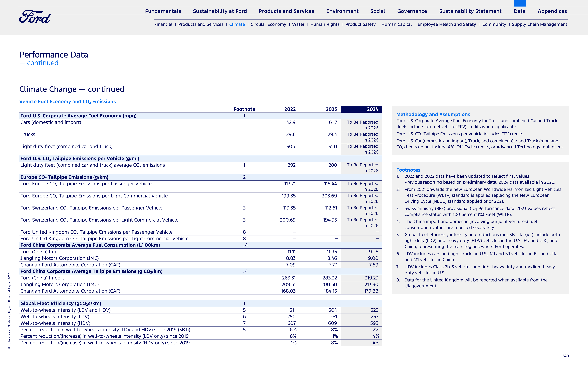Open Employee Health and Safety link
Image resolution: width=588 pixels, height=368 pixels.
[x=447, y=24]
